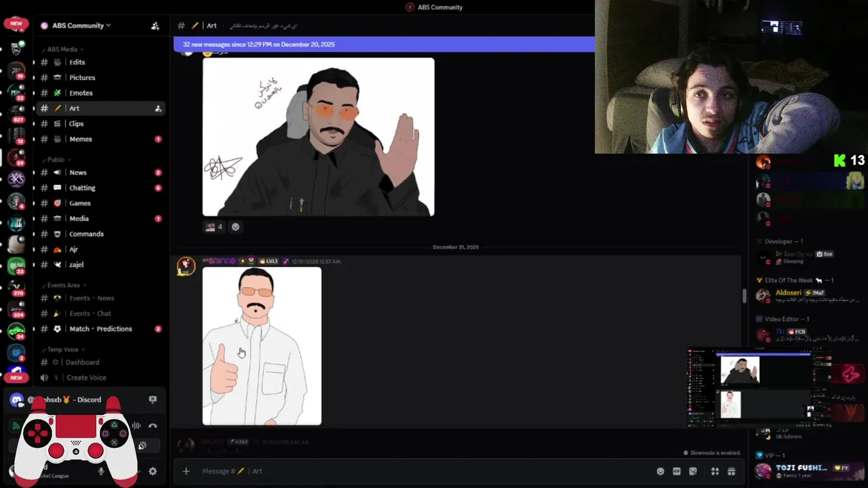Open the Pictures channel
This screenshot has width=868, height=488.
tap(100, 78)
